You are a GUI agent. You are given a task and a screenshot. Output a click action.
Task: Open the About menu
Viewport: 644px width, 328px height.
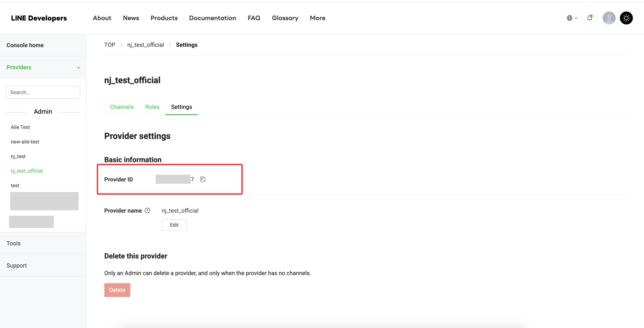coord(102,18)
